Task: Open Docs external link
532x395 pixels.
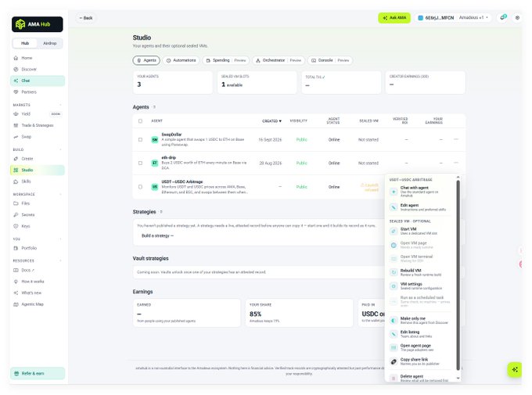Action: point(38,270)
